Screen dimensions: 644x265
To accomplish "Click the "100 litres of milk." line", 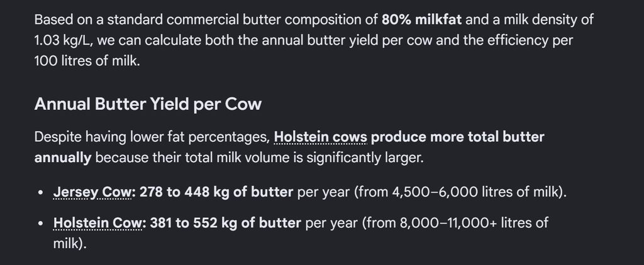I will (x=87, y=62).
